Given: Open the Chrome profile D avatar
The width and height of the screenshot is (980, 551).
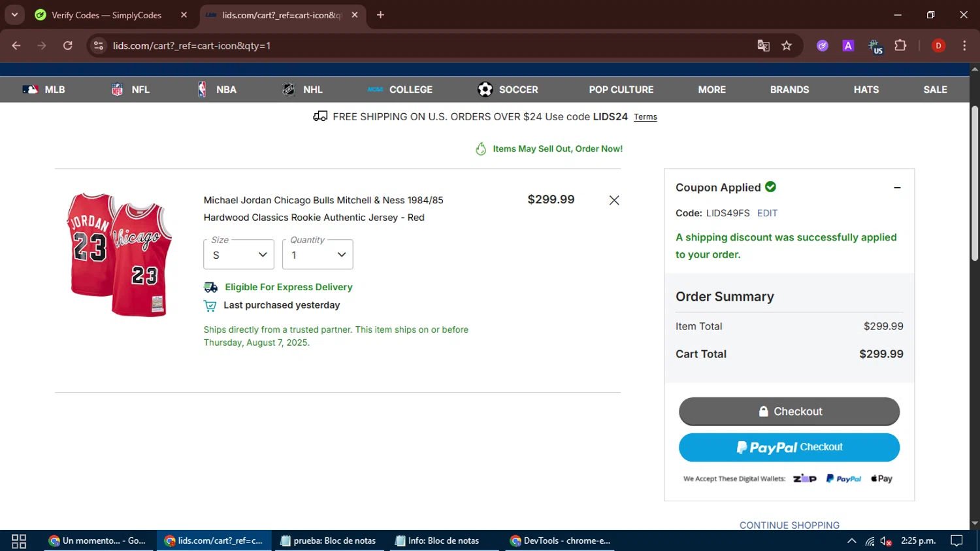Looking at the screenshot, I should pos(938,46).
